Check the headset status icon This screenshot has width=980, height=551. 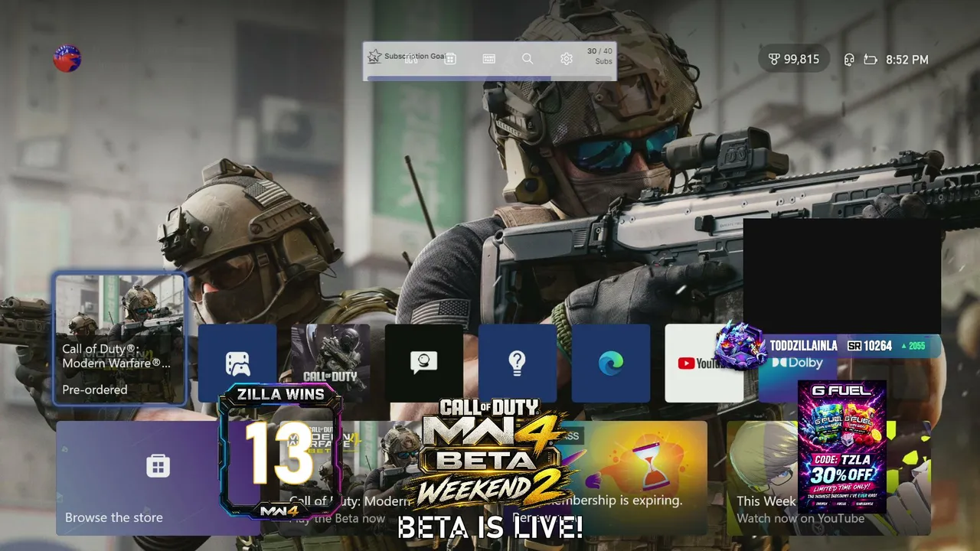point(849,60)
